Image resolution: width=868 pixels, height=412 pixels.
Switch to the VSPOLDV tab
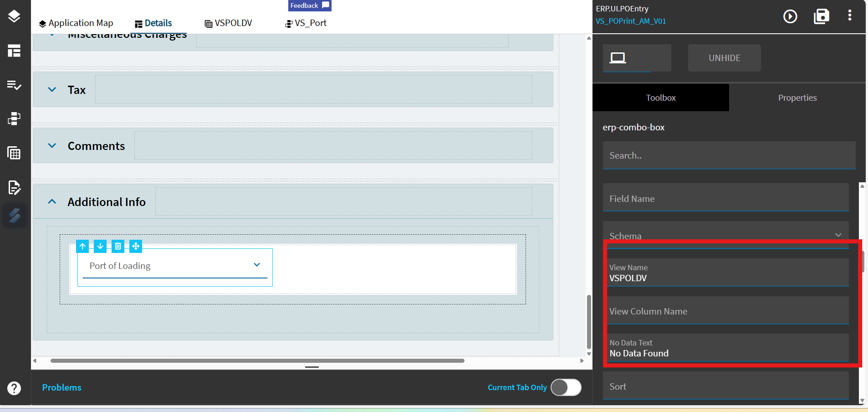pyautogui.click(x=229, y=23)
